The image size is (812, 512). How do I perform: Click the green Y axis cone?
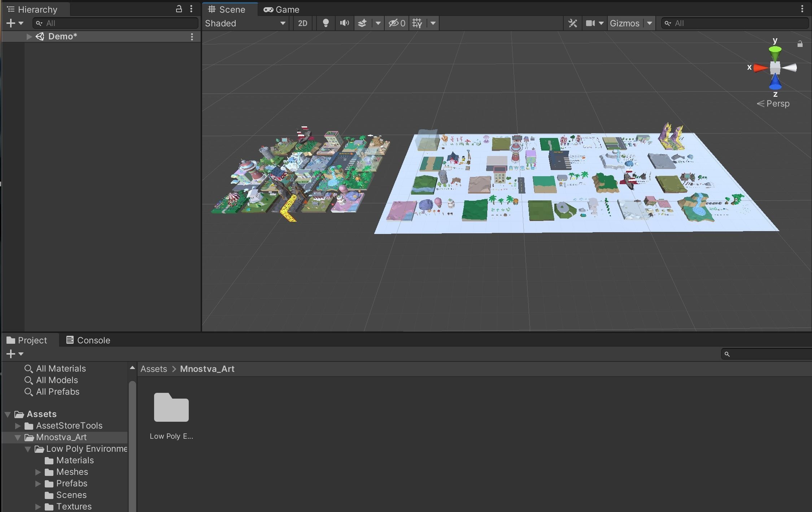(x=775, y=53)
